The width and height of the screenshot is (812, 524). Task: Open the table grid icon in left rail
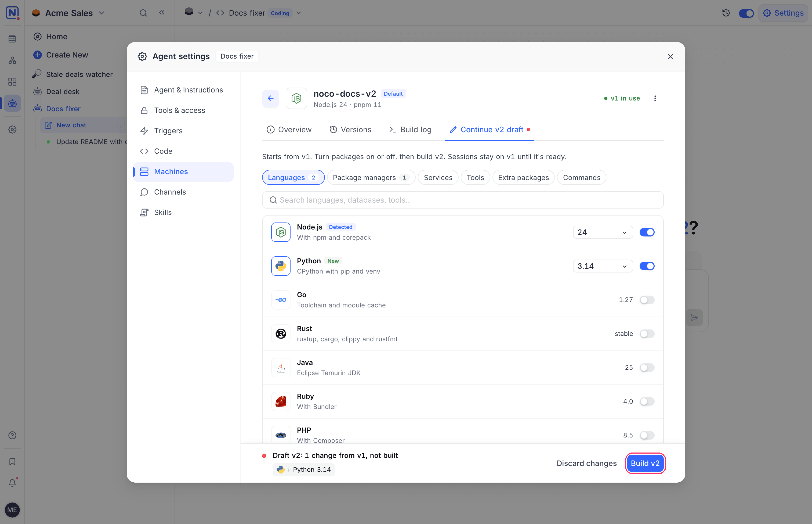(x=12, y=39)
